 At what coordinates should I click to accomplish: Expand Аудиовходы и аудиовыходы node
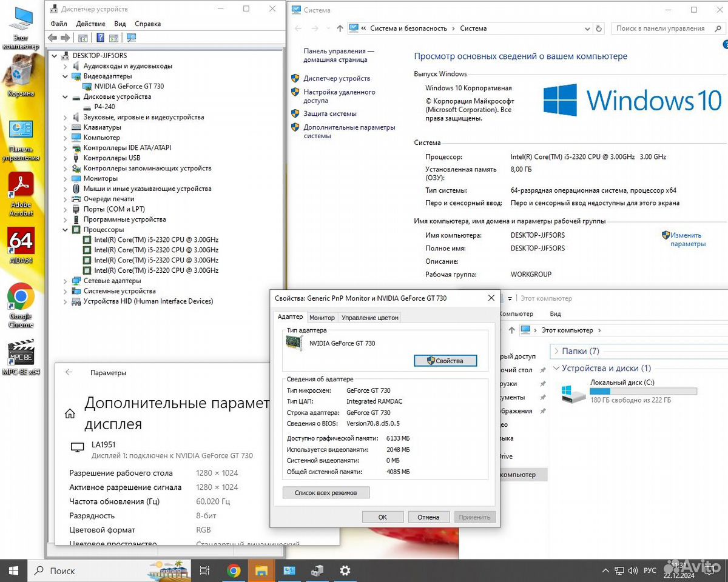tap(66, 66)
